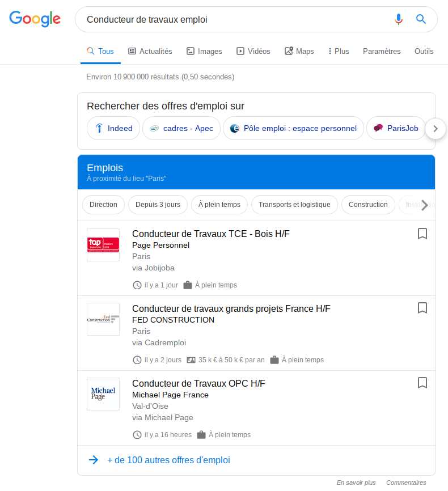Screen dimensions: 448x491
Task: Click the clock icon showing 'il y a 1 jour'
Action: [137, 285]
